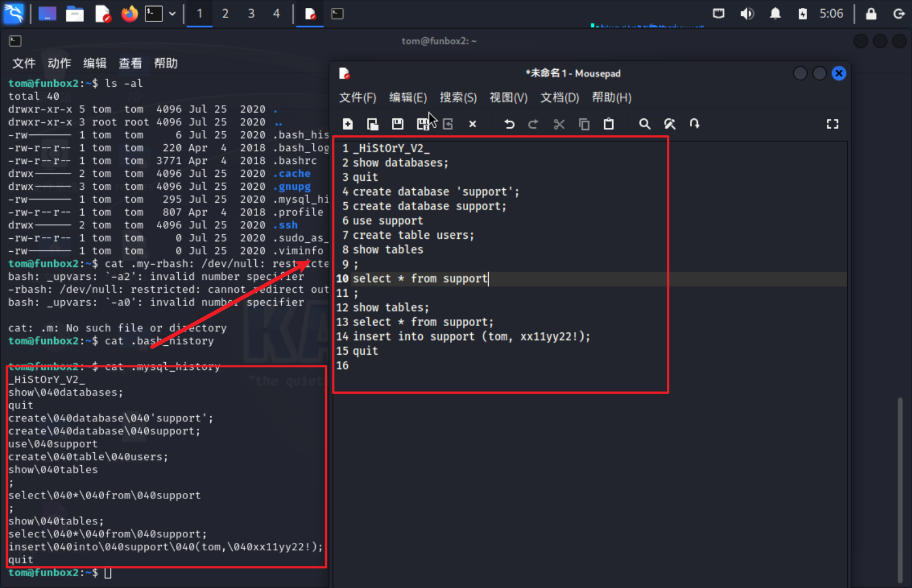Viewport: 912px width, 588px height.
Task: Click the Save As toolbar icon
Action: click(x=423, y=124)
